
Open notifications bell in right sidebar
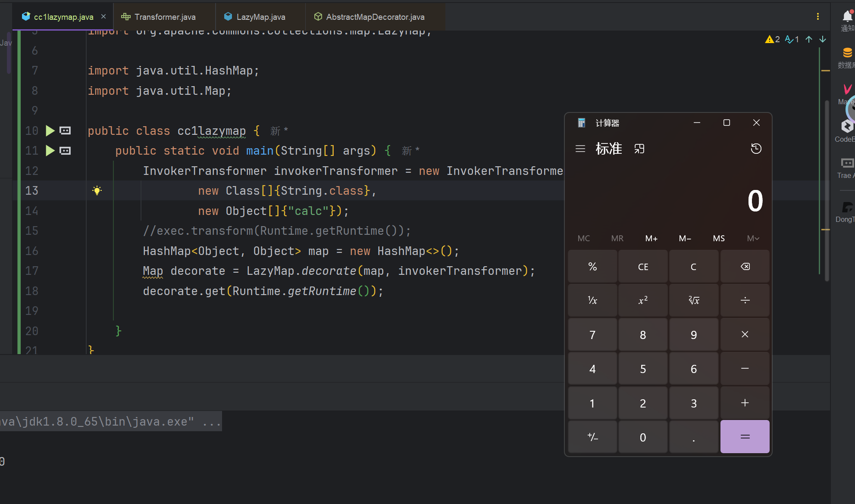(847, 16)
